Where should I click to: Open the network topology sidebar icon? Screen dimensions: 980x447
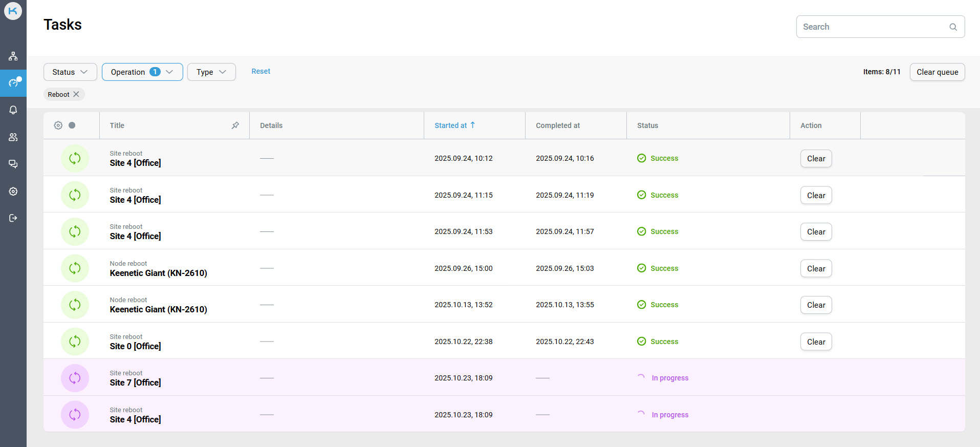[x=13, y=56]
